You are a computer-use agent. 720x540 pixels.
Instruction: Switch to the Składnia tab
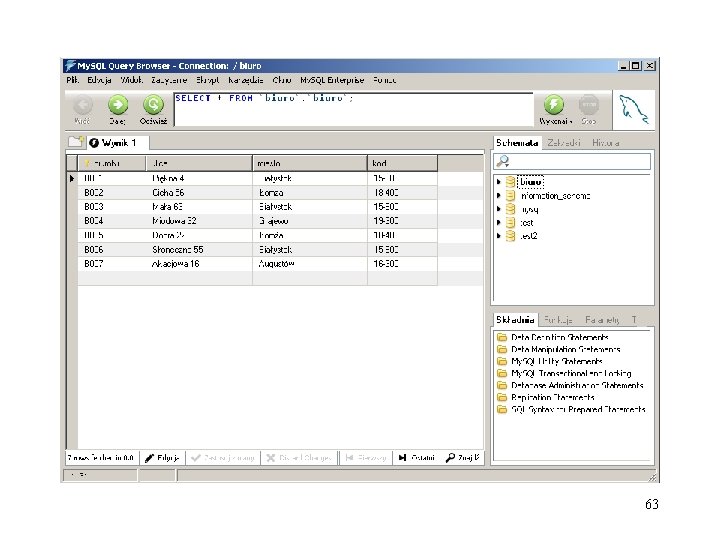[x=515, y=320]
